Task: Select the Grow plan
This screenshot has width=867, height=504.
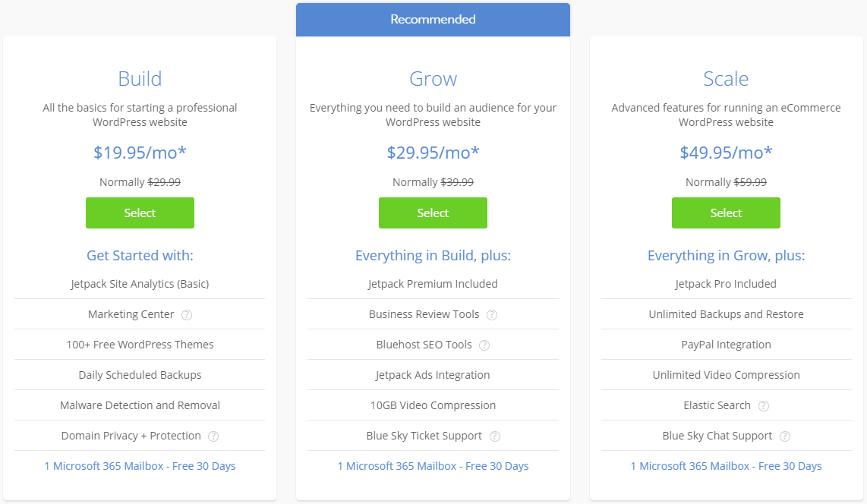Action: click(433, 213)
